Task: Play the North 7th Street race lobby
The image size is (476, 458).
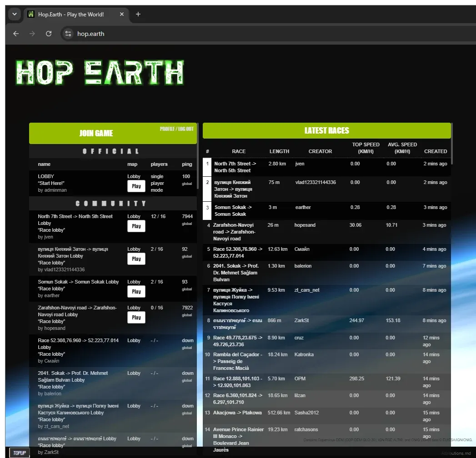Action: [136, 226]
